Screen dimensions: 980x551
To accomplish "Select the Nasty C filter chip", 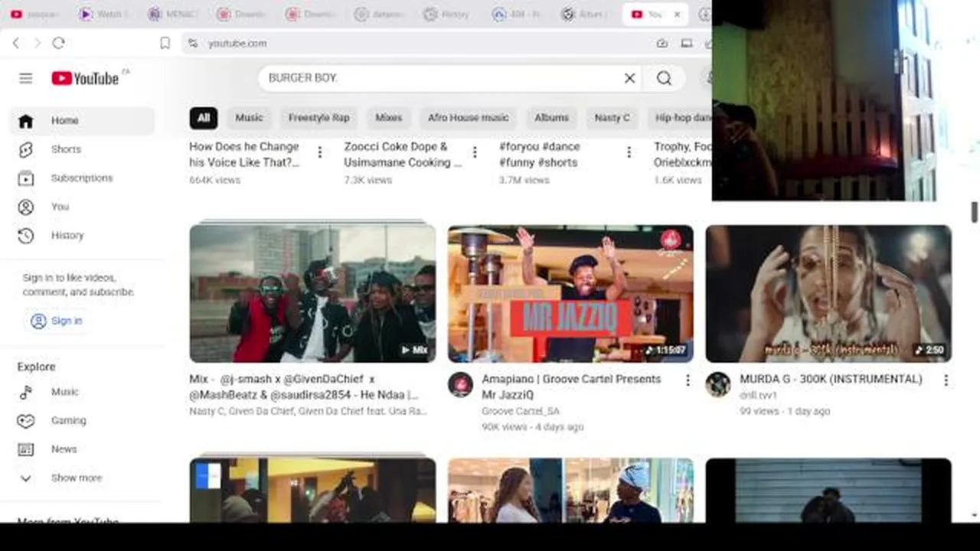I will [612, 118].
